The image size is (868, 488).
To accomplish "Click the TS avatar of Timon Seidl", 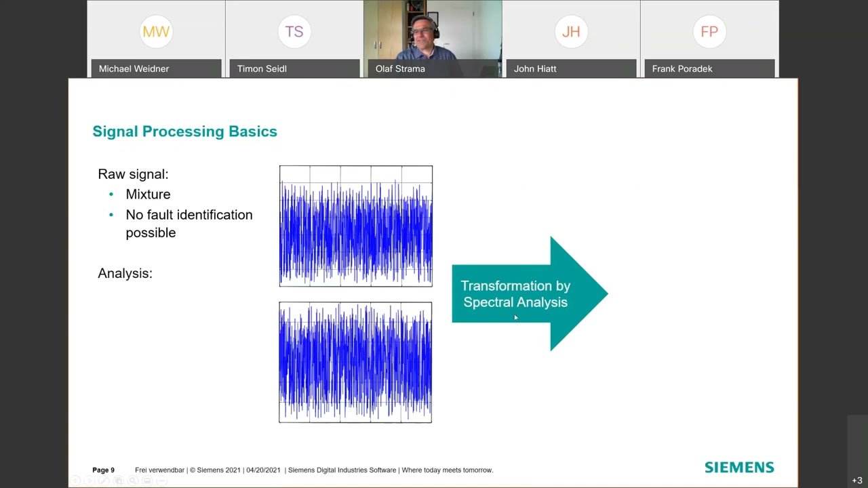I will 294,32.
